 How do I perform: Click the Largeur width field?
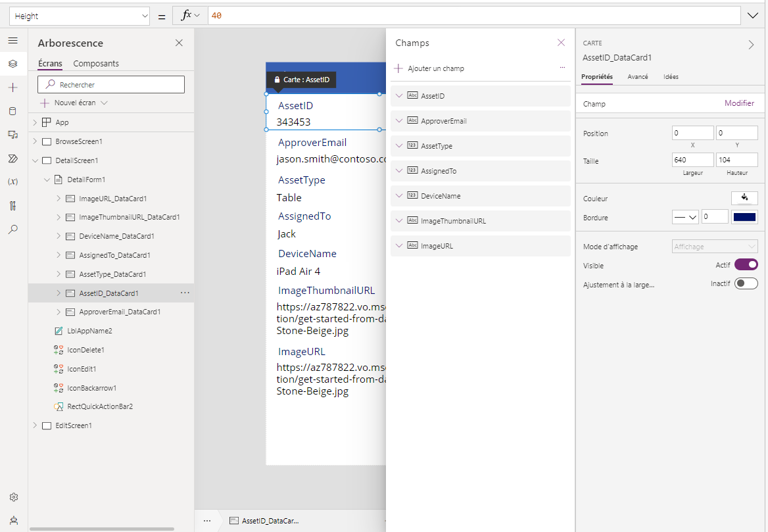pos(692,160)
